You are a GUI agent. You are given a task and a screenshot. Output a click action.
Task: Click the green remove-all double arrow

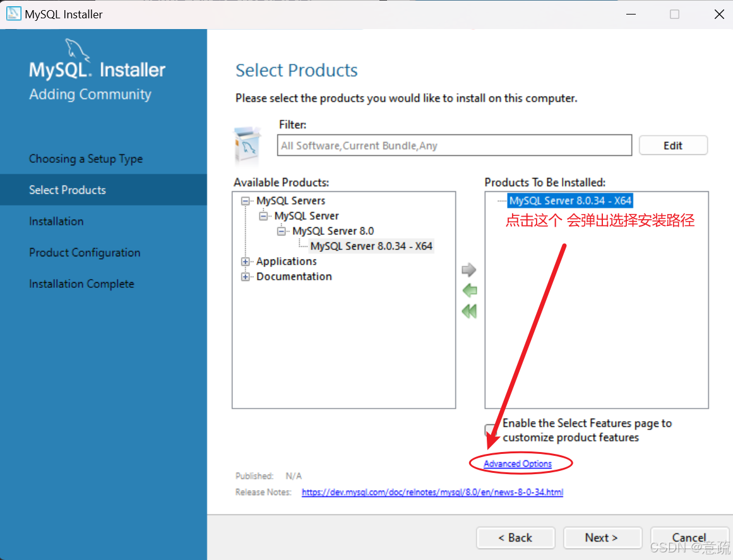click(469, 311)
